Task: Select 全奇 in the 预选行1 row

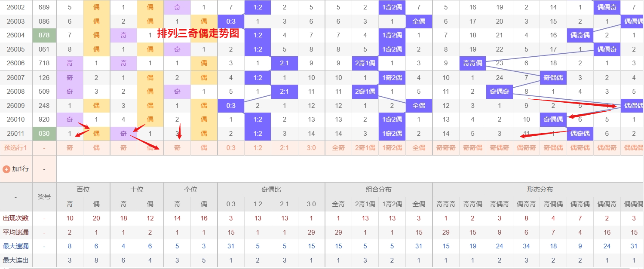Action: [x=338, y=147]
